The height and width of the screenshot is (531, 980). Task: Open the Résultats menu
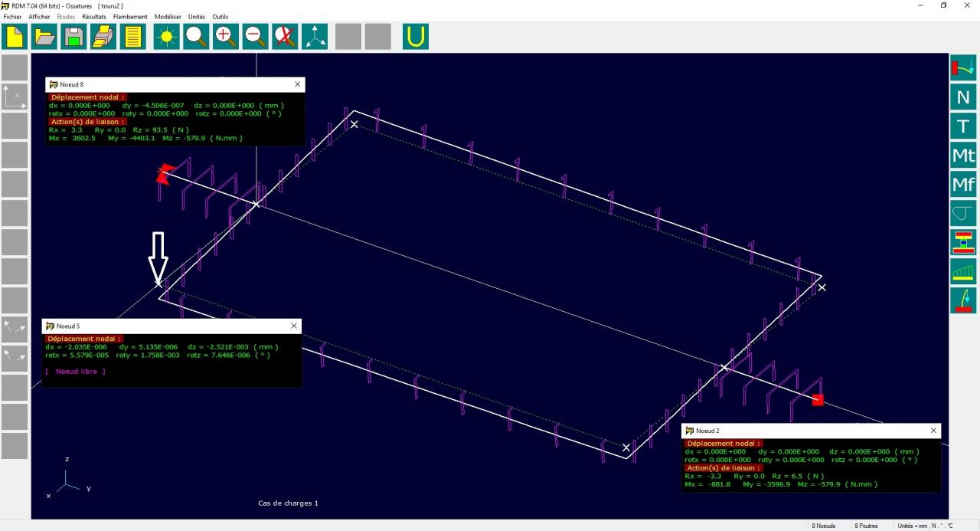(x=94, y=17)
